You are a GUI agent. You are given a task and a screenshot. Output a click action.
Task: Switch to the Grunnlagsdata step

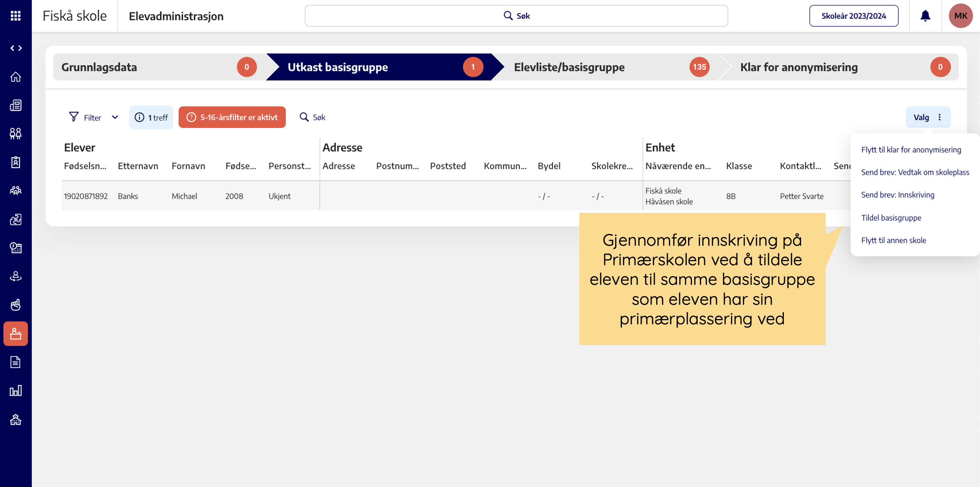click(159, 67)
